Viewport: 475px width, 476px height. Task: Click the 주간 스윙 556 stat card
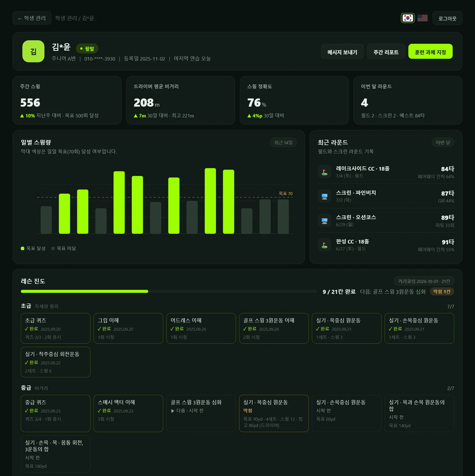coord(67,100)
